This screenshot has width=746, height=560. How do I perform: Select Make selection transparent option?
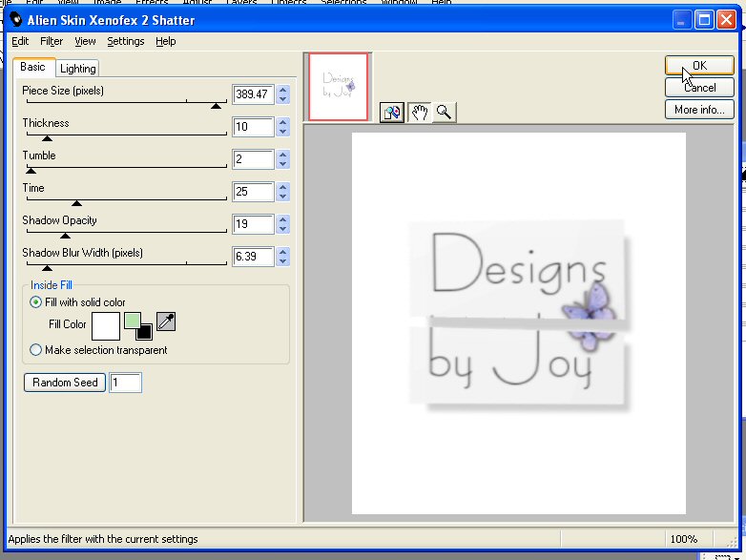click(x=35, y=350)
